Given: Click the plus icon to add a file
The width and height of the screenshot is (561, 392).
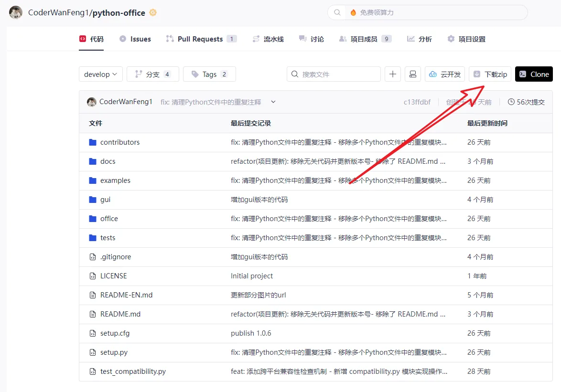Looking at the screenshot, I should pos(392,74).
